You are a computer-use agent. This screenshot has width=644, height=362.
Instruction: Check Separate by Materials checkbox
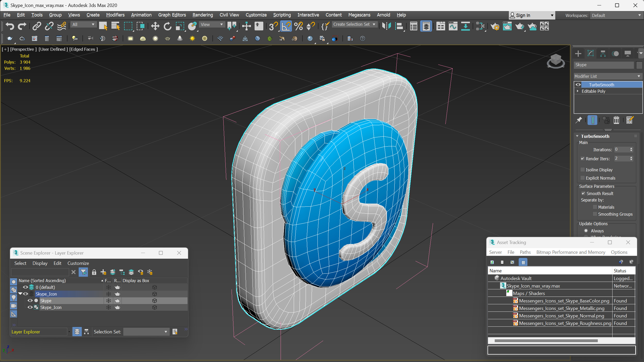(x=595, y=207)
